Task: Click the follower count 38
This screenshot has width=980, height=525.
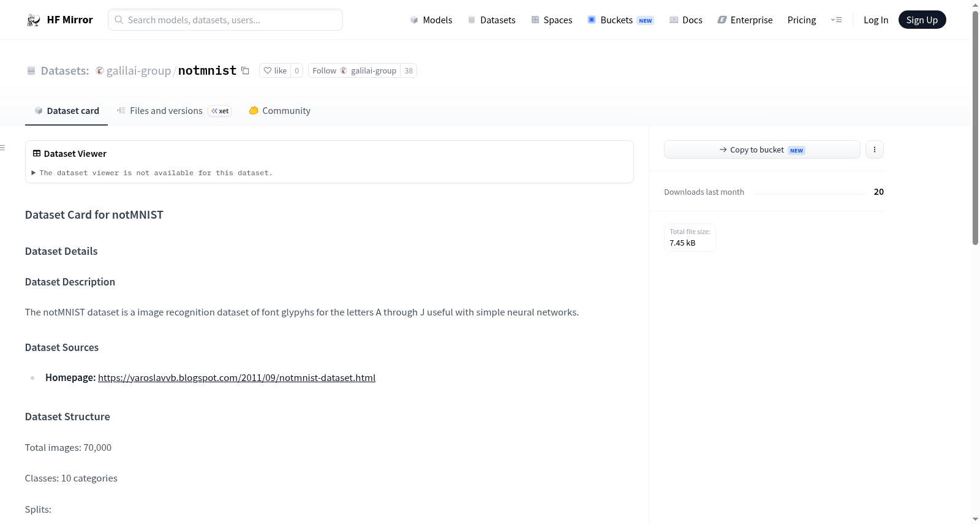Action: (409, 70)
